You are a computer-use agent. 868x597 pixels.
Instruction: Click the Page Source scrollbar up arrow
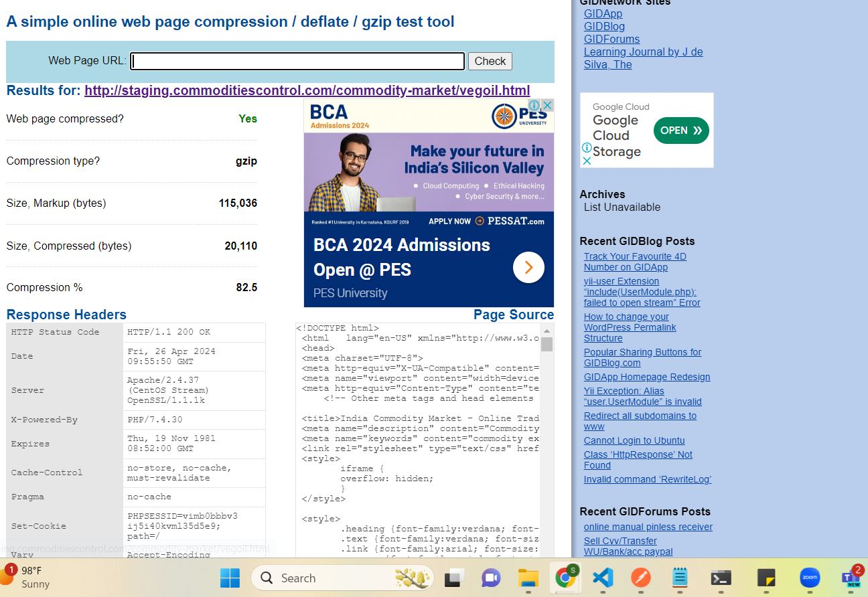click(x=547, y=331)
